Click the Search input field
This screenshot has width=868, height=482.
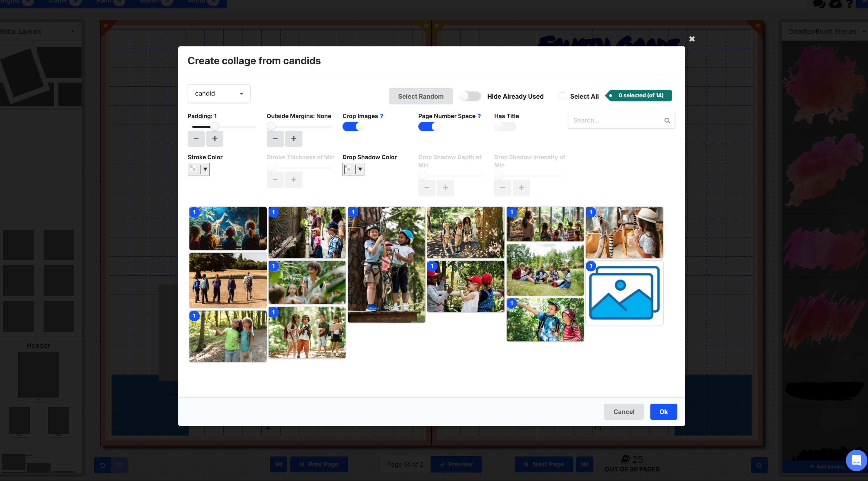(615, 120)
